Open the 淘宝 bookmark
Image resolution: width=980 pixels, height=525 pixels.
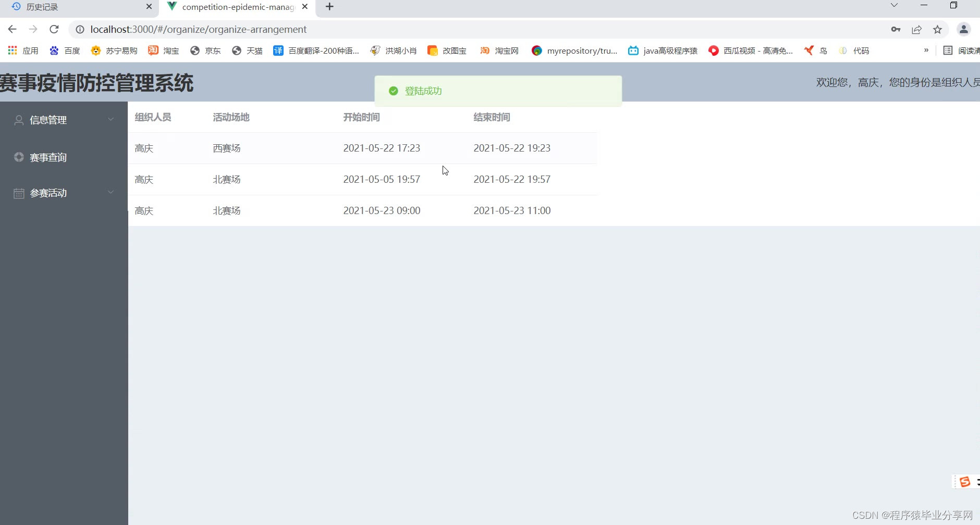coord(163,51)
